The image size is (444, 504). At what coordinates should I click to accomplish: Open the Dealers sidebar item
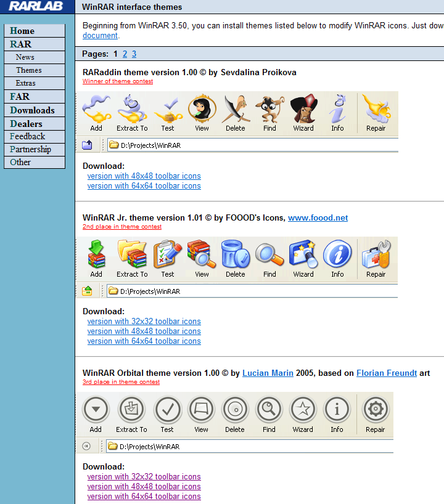[x=35, y=124]
